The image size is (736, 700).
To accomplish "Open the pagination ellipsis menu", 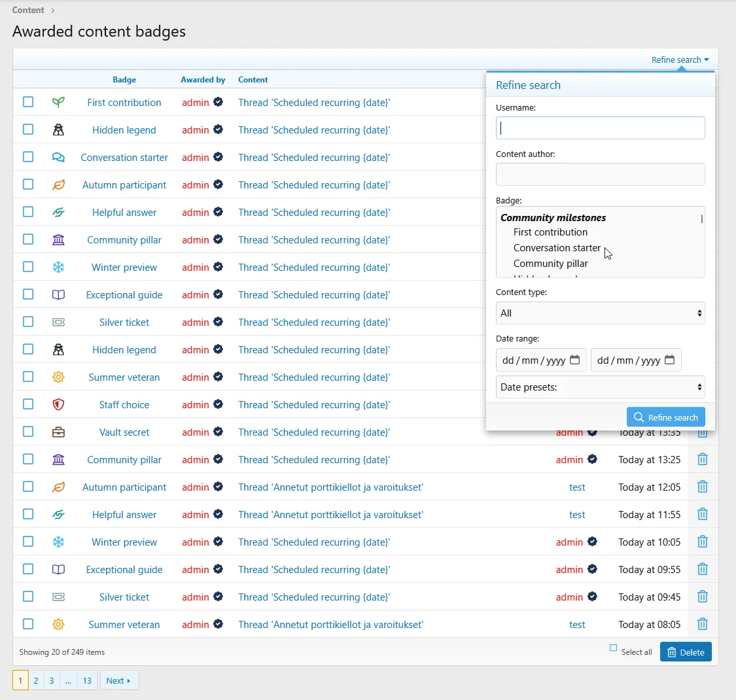I will 68,680.
